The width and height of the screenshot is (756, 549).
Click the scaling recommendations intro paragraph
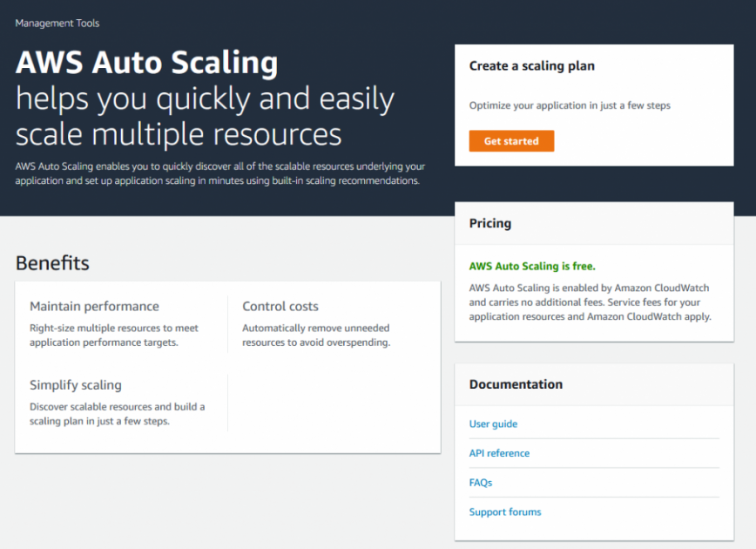click(218, 173)
